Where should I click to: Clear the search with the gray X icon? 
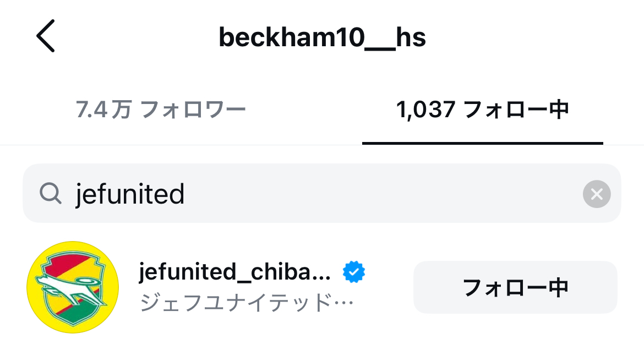[x=596, y=194]
